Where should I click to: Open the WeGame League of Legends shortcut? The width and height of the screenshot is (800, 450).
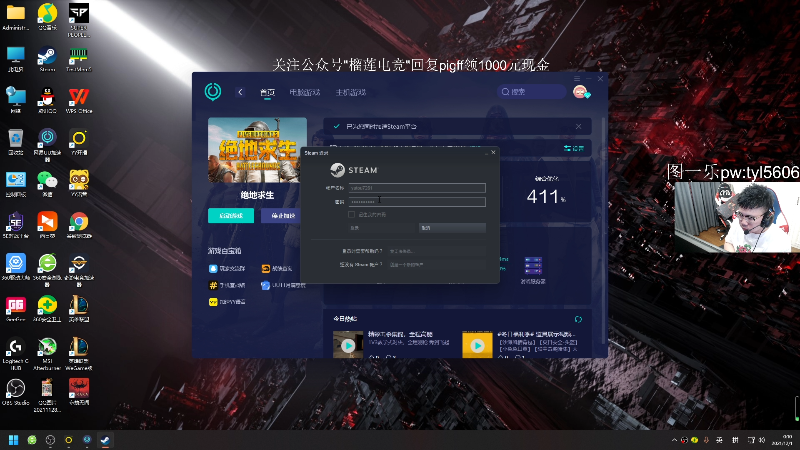[79, 353]
